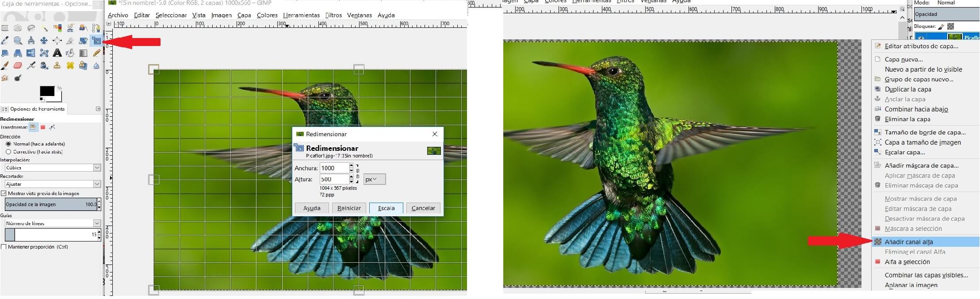The width and height of the screenshot is (980, 299).
Task: Select the Measure compass tool
Action: point(31,41)
